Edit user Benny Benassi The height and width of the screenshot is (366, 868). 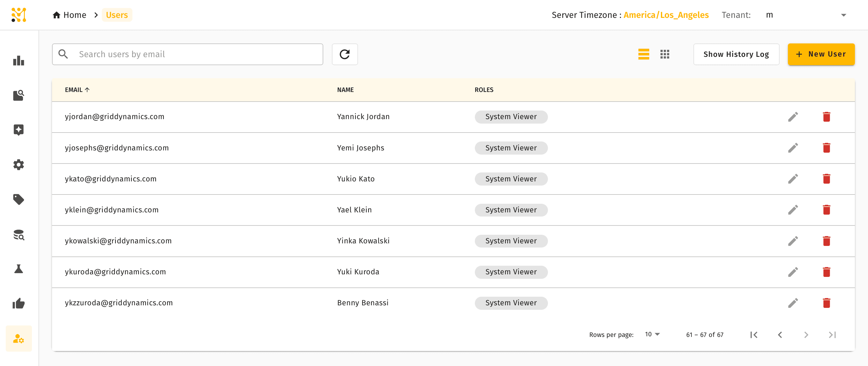coord(793,303)
